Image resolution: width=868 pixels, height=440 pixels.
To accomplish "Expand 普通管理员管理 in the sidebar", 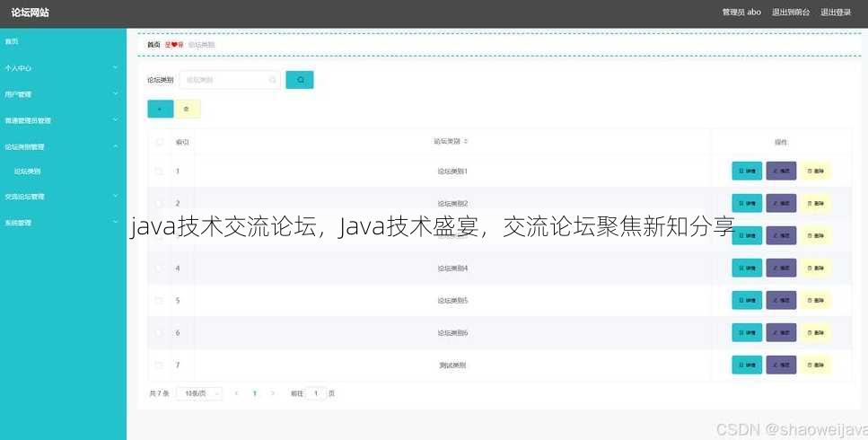I will pos(63,120).
